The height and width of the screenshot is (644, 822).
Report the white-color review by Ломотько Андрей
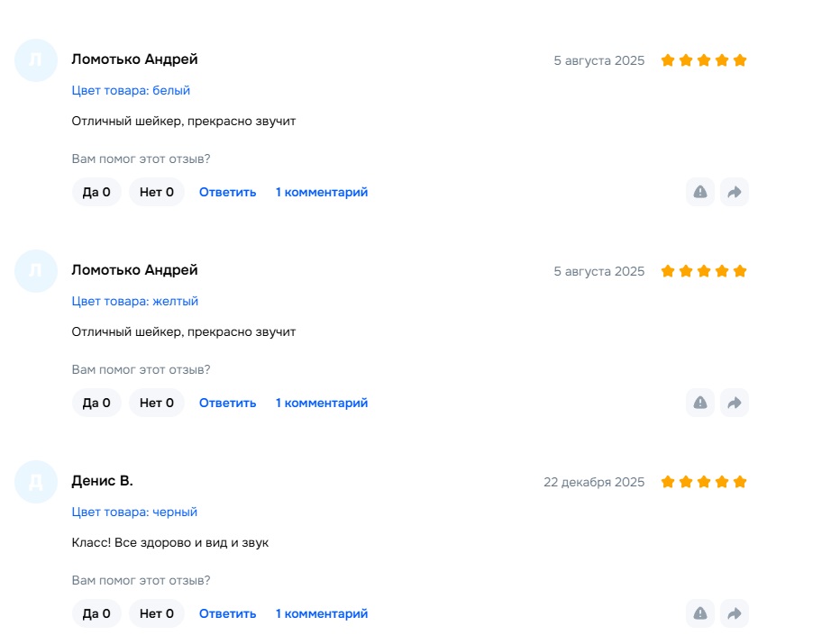[700, 192]
